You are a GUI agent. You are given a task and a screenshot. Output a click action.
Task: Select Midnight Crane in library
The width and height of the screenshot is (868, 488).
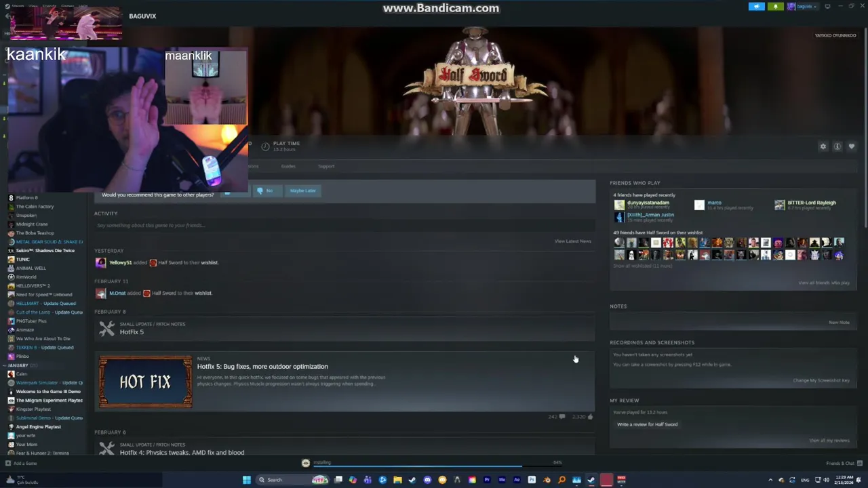click(32, 224)
